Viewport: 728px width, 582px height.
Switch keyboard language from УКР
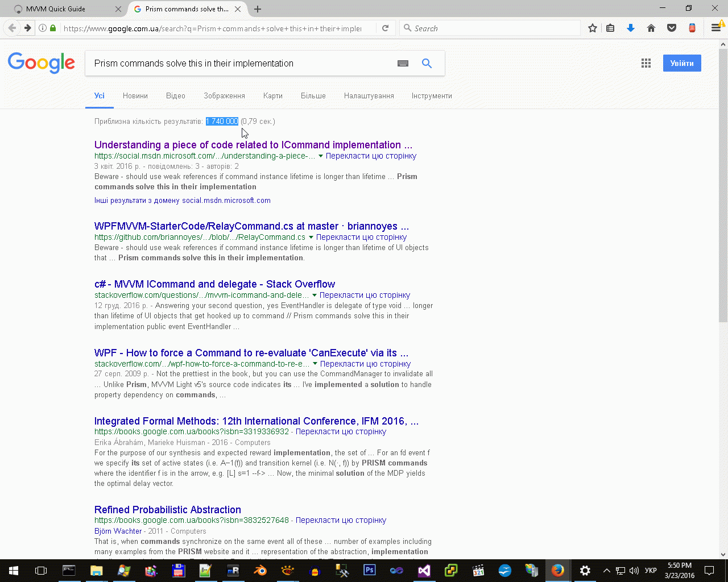tap(651, 571)
